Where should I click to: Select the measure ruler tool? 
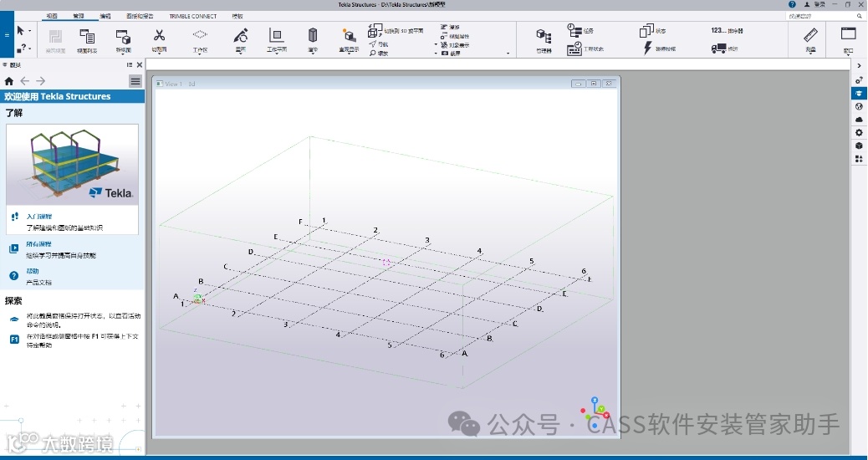click(811, 35)
